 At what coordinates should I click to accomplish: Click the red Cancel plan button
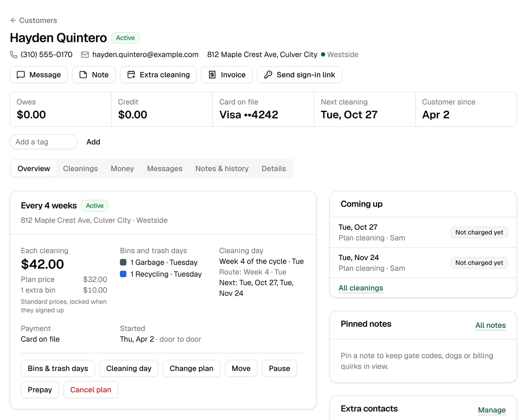point(91,390)
